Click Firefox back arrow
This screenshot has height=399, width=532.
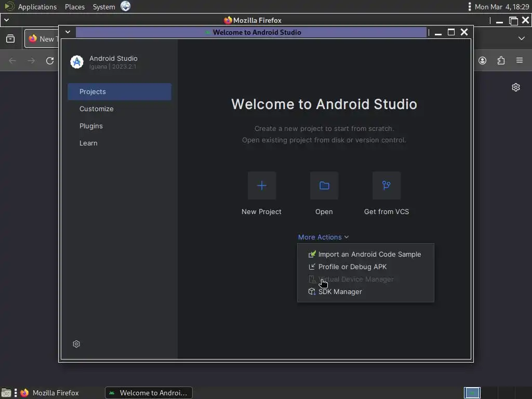coord(12,61)
